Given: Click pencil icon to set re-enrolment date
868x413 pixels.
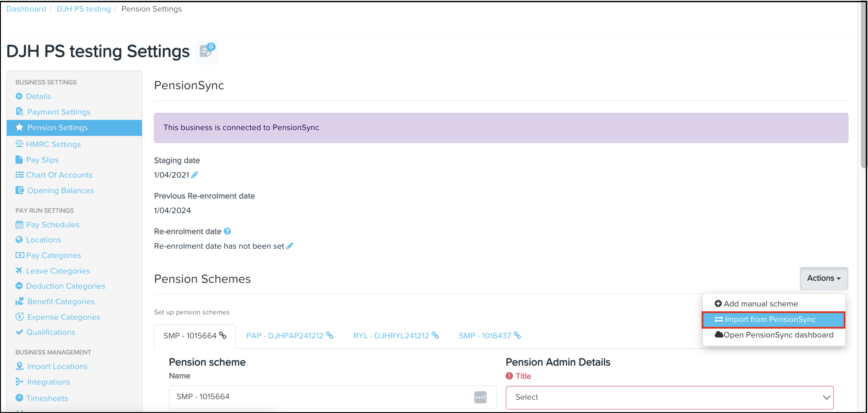Looking at the screenshot, I should coord(290,246).
